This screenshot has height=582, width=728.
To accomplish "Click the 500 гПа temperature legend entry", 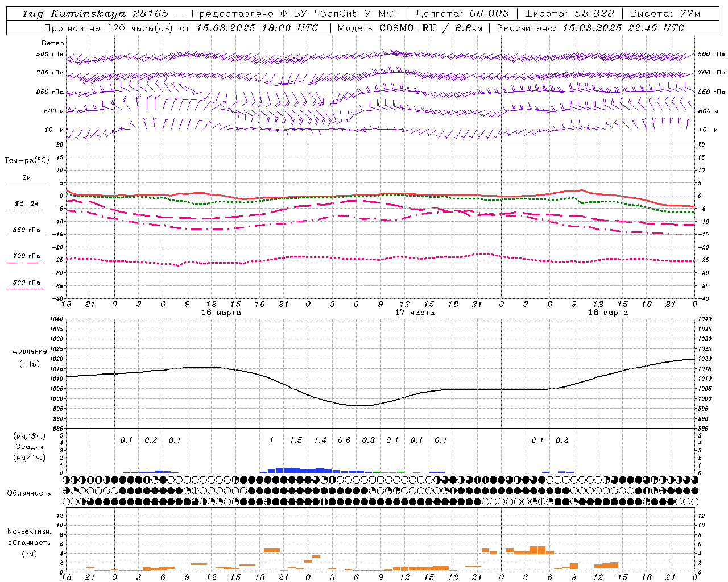I will pos(27,282).
